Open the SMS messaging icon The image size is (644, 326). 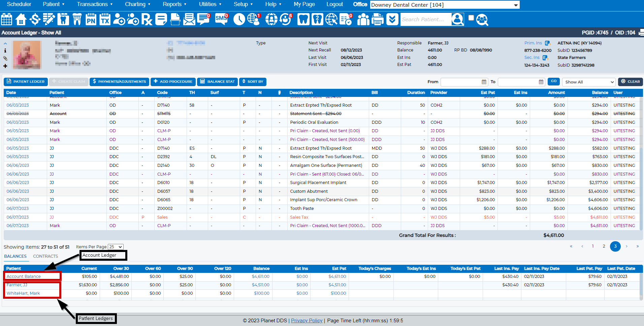pyautogui.click(x=221, y=19)
